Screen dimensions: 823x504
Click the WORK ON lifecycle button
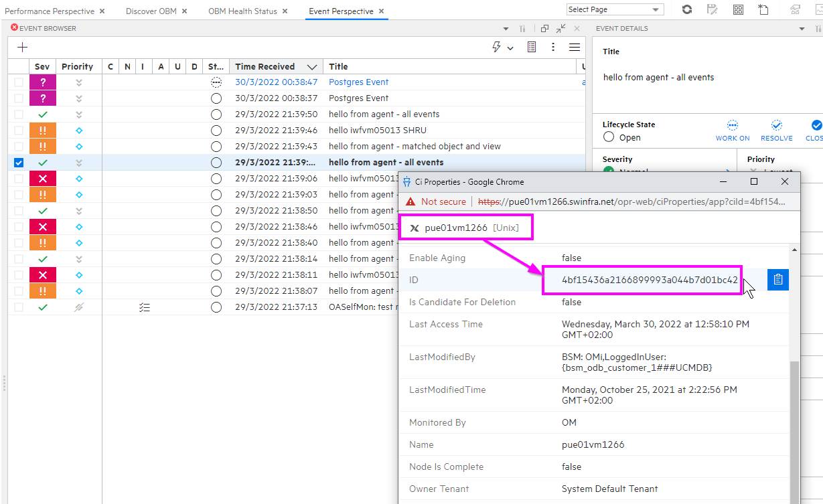coord(733,131)
